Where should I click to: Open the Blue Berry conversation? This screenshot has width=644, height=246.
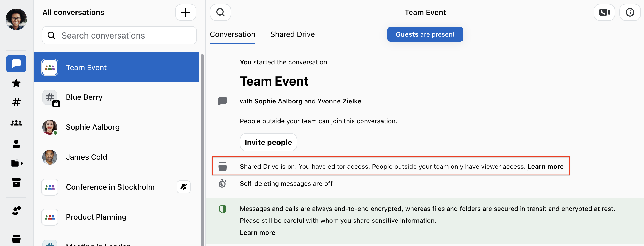click(116, 97)
